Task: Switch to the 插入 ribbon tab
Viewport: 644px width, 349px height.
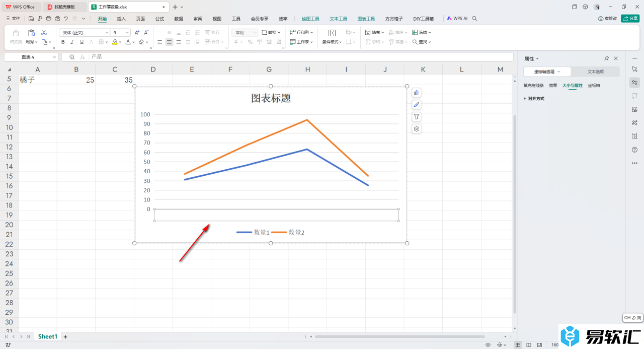Action: pyautogui.click(x=121, y=19)
